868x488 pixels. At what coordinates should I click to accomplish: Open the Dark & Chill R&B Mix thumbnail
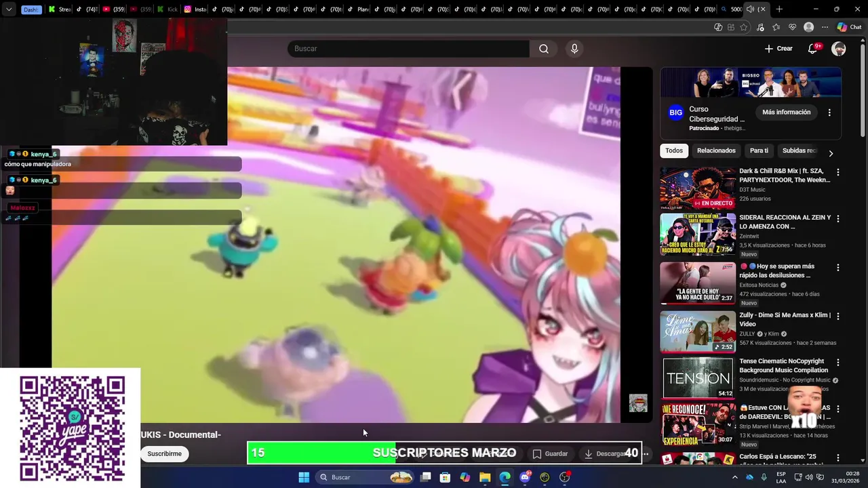pyautogui.click(x=698, y=188)
